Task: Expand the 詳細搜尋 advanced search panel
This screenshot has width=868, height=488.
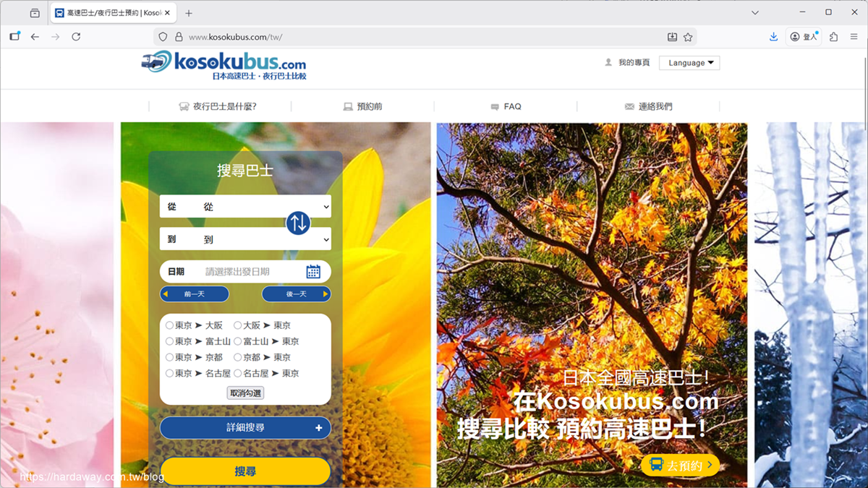Action: [x=245, y=428]
